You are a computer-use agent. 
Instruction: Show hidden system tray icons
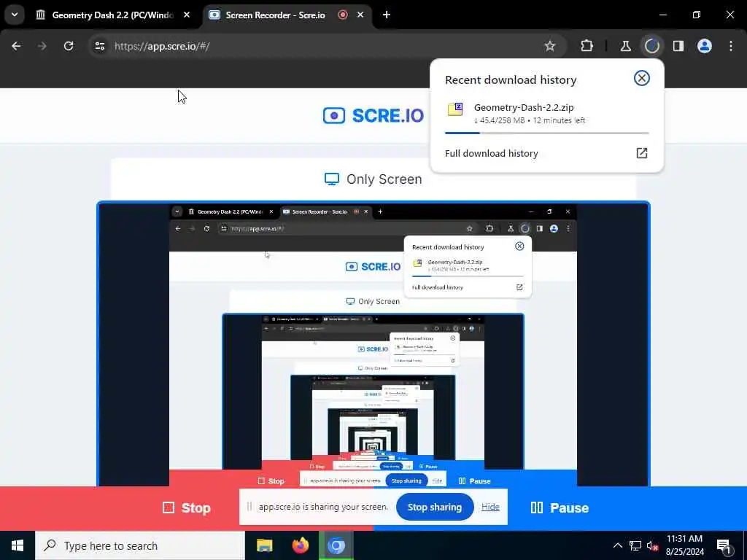click(617, 545)
